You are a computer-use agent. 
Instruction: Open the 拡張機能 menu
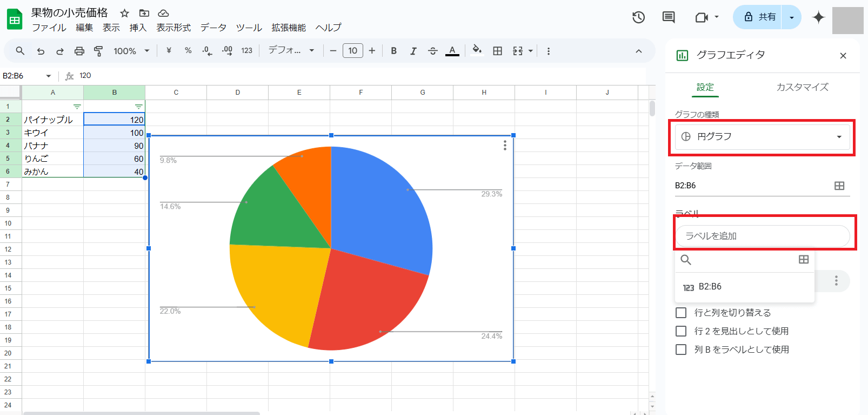pos(289,28)
